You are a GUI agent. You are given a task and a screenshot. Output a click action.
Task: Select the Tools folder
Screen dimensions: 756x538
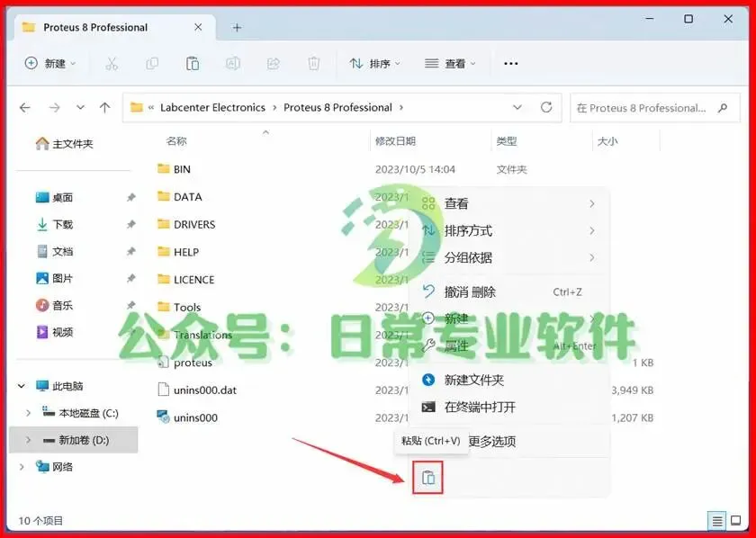tap(179, 307)
